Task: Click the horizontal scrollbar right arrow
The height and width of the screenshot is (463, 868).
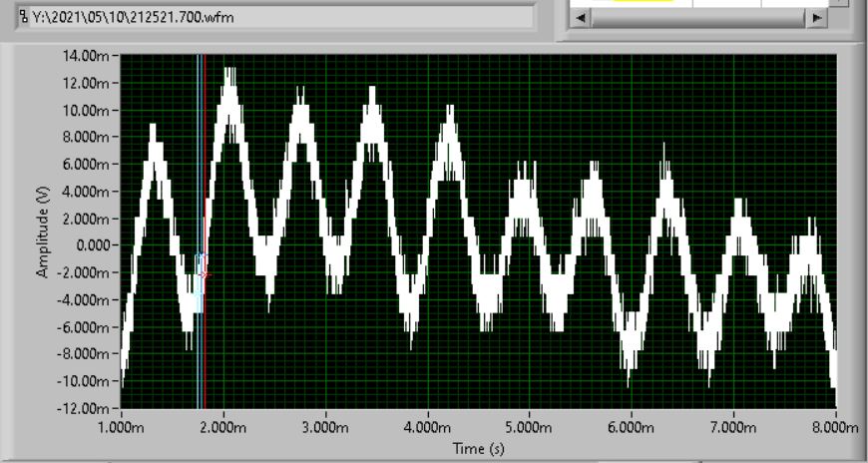Action: [x=817, y=18]
